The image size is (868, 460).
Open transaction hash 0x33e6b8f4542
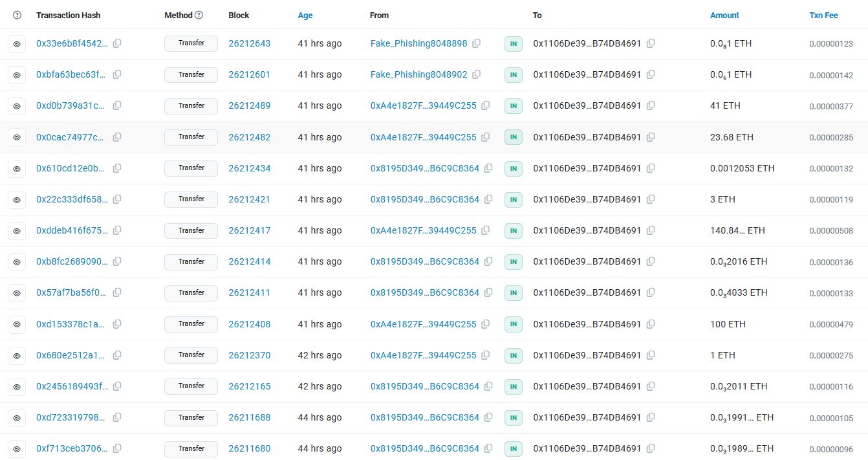coord(72,43)
